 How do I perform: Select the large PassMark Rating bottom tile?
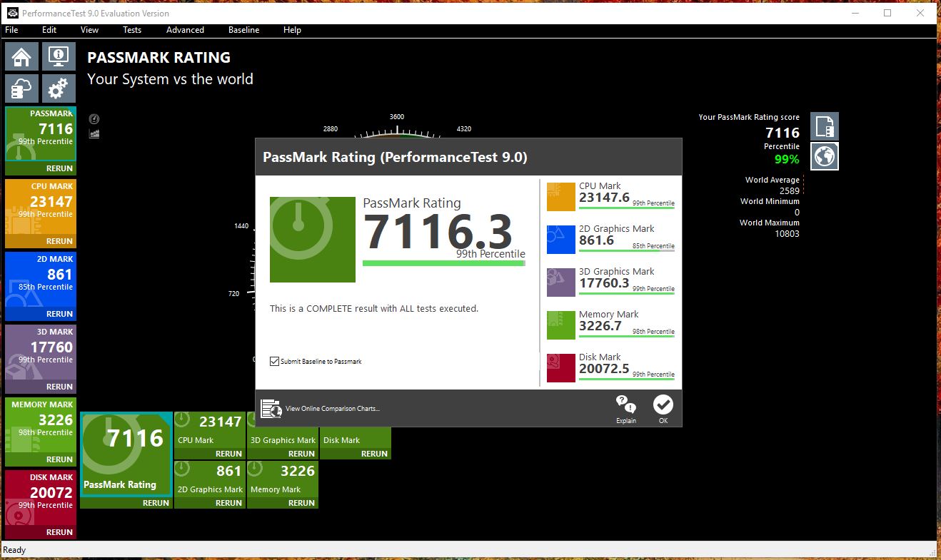126,454
